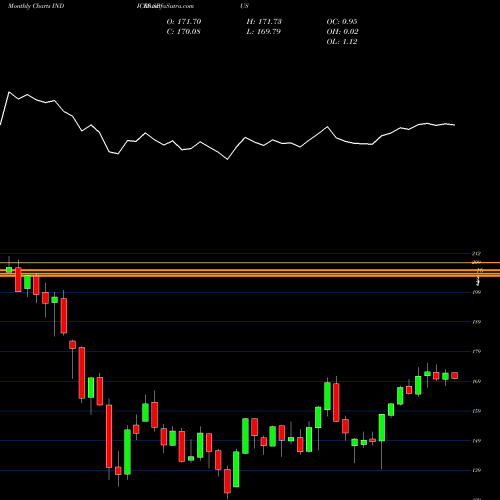Click the 179 price axis label
The height and width of the screenshot is (500, 500).
[477, 351]
